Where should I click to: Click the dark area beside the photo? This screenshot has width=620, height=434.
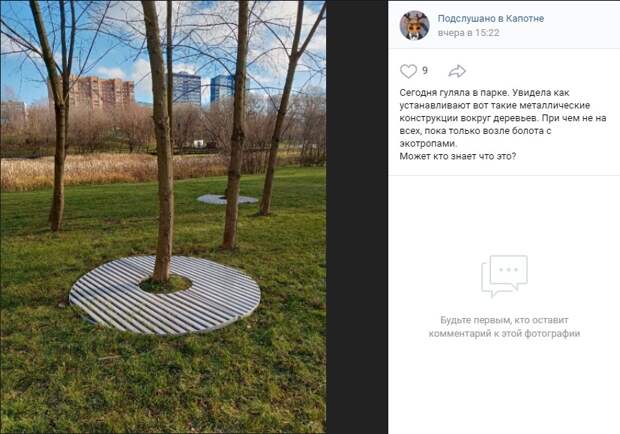tap(357, 217)
